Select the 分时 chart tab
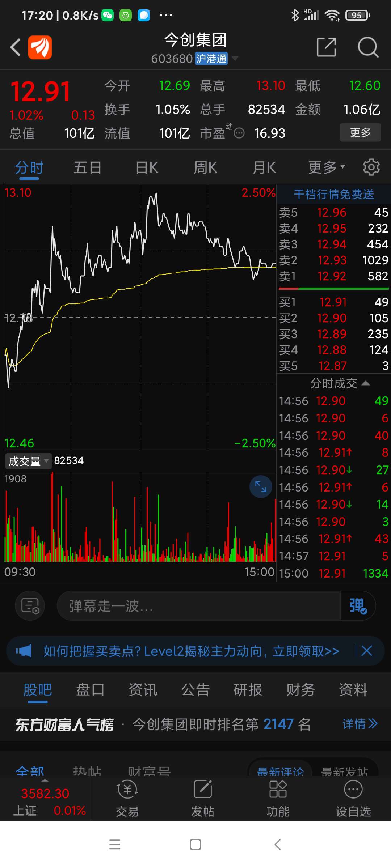Image resolution: width=391 pixels, height=868 pixels. coord(29,168)
